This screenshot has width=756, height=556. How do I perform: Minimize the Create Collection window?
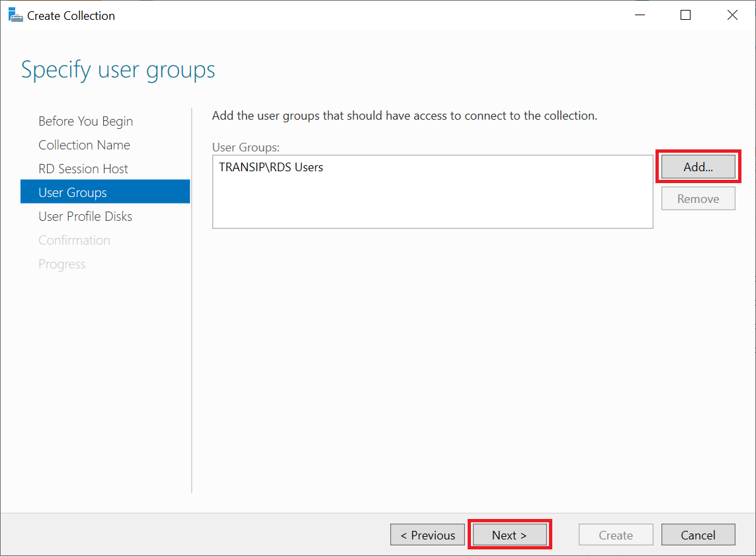coord(639,15)
